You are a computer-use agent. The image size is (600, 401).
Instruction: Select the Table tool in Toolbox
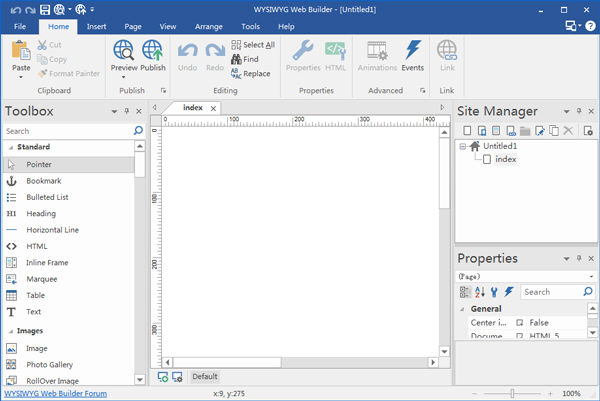(x=69, y=295)
